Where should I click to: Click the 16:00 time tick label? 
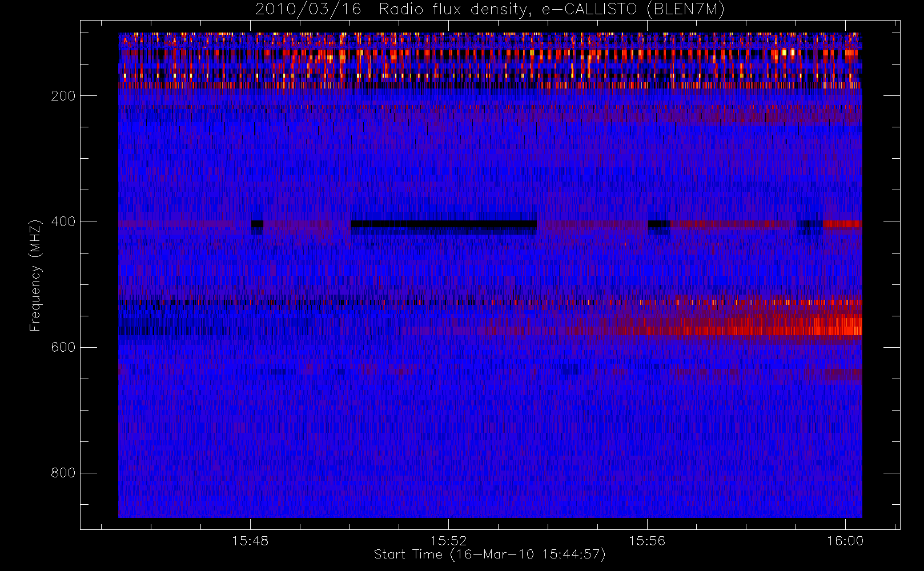pos(845,540)
